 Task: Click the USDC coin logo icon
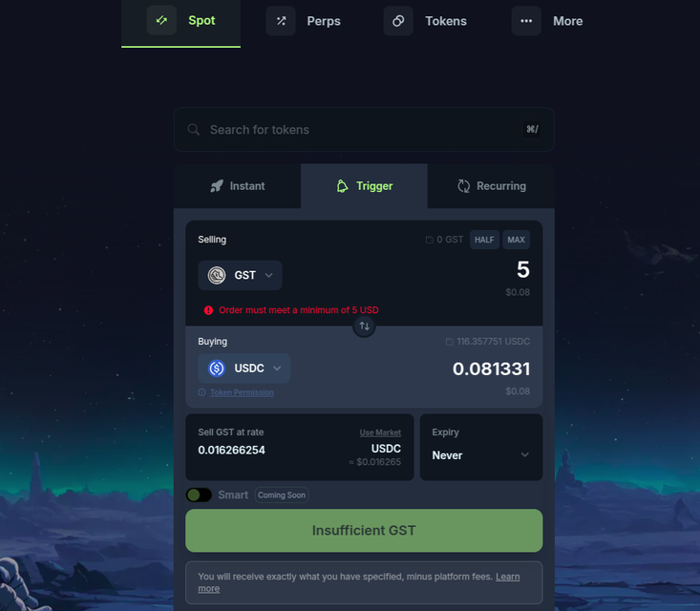point(217,369)
